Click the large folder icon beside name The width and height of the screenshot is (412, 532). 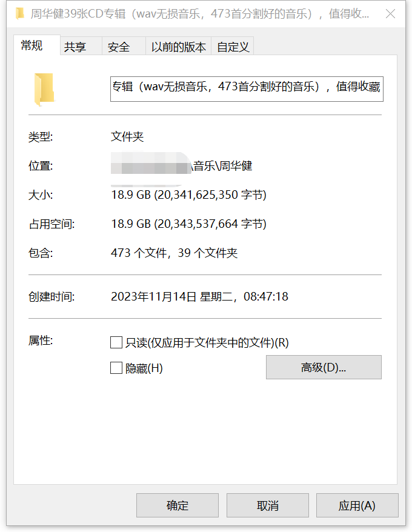coord(44,89)
